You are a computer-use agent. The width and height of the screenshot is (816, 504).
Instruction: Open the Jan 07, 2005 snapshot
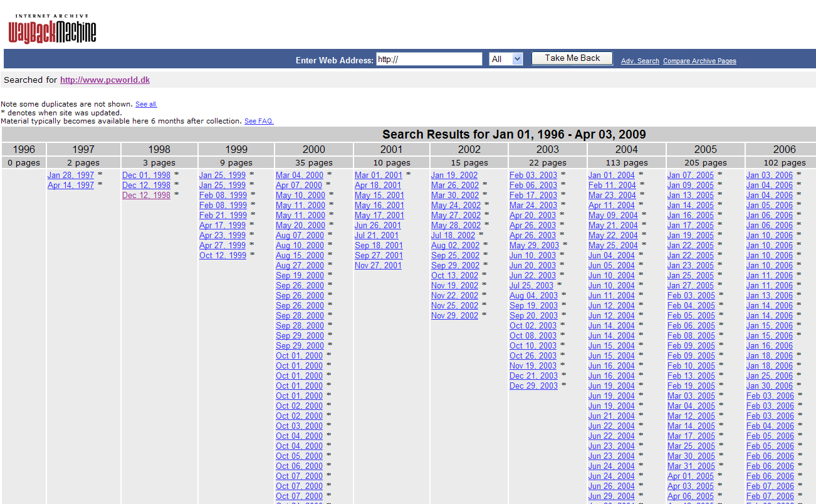click(691, 175)
